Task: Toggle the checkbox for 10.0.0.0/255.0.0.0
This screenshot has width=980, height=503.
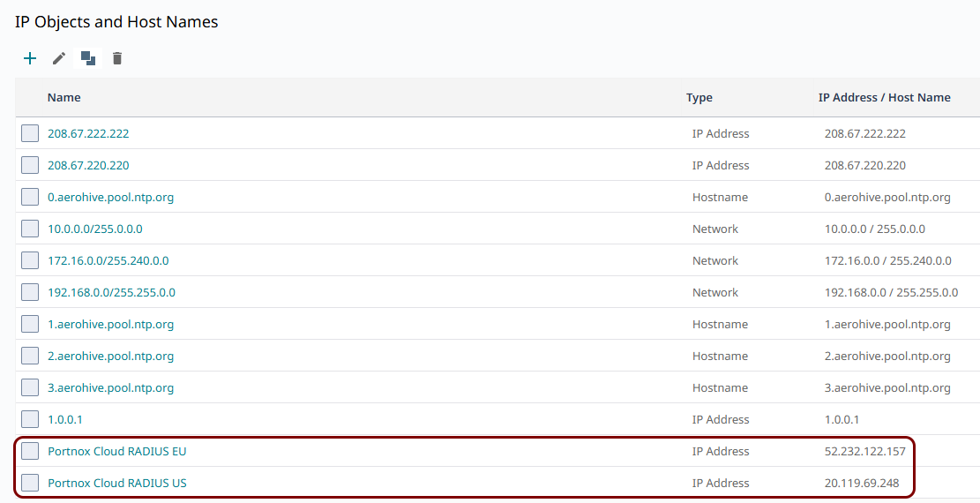Action: pos(30,229)
